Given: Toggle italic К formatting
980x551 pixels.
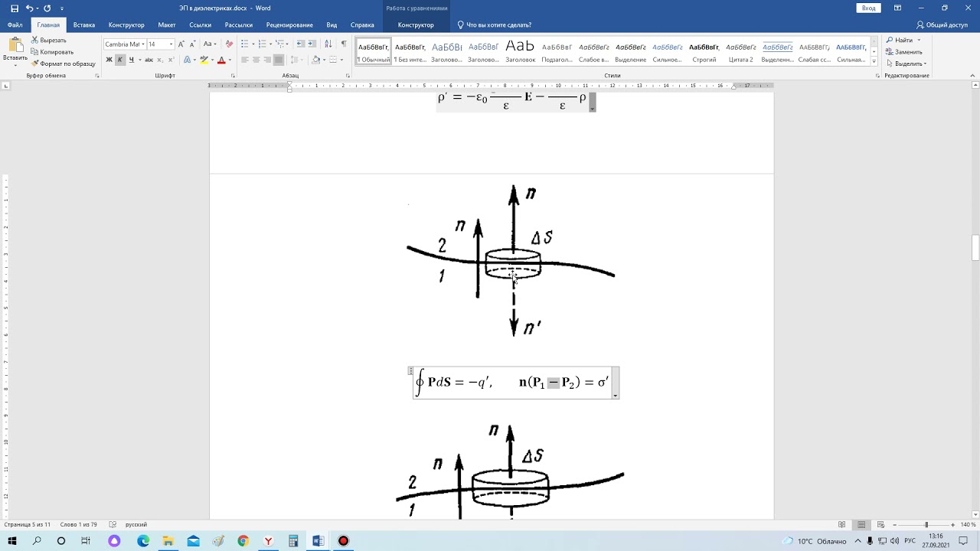Looking at the screenshot, I should [x=119, y=60].
